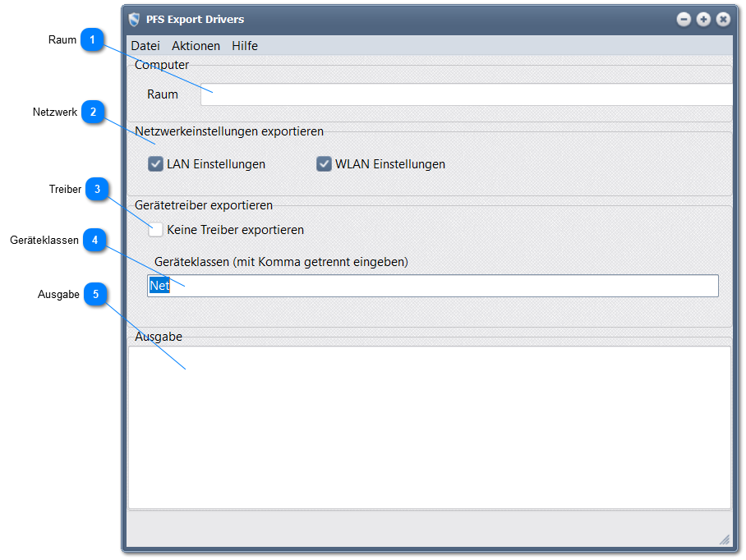746x560 pixels.
Task: Click callout badge 4 next to Geräteklassen
Action: [94, 241]
